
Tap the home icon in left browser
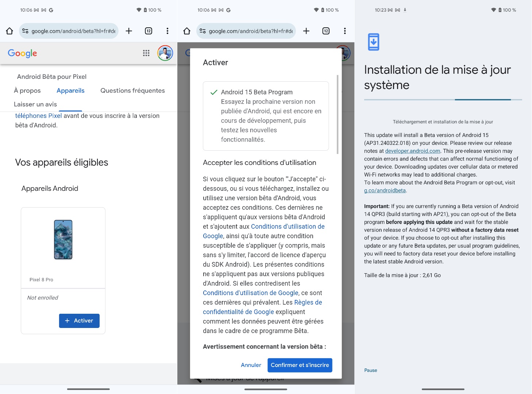point(9,31)
